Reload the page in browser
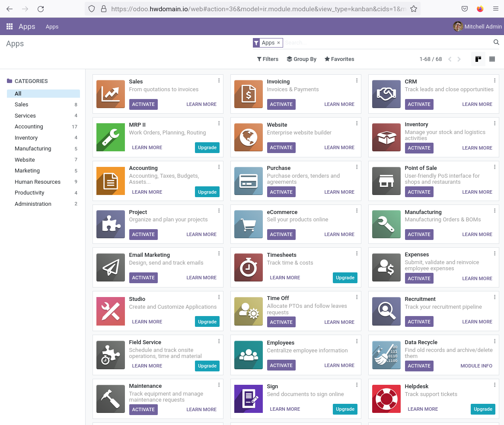 (x=41, y=9)
